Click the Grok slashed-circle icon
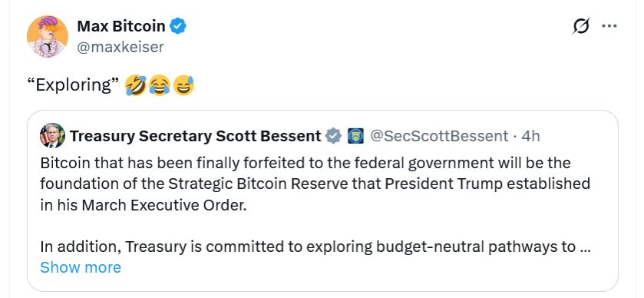This screenshot has width=644, height=298. click(x=580, y=26)
